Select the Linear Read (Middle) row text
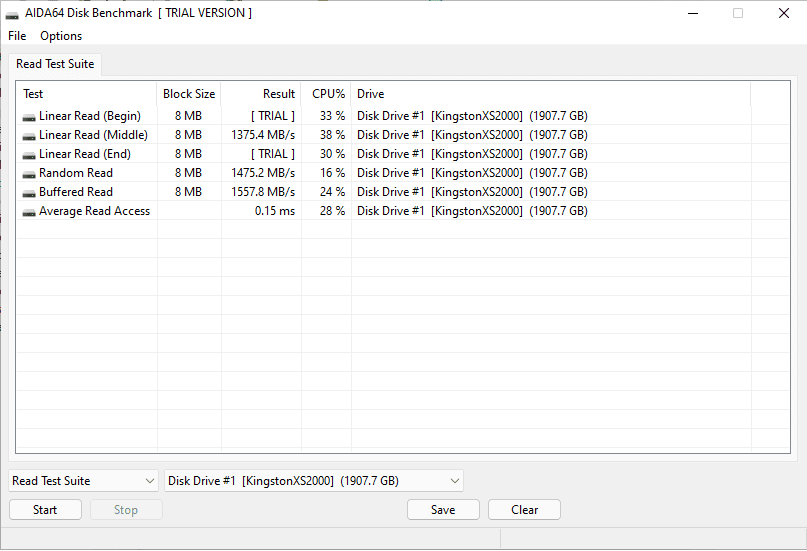Screen dimensions: 807x551 pyautogui.click(x=93, y=135)
